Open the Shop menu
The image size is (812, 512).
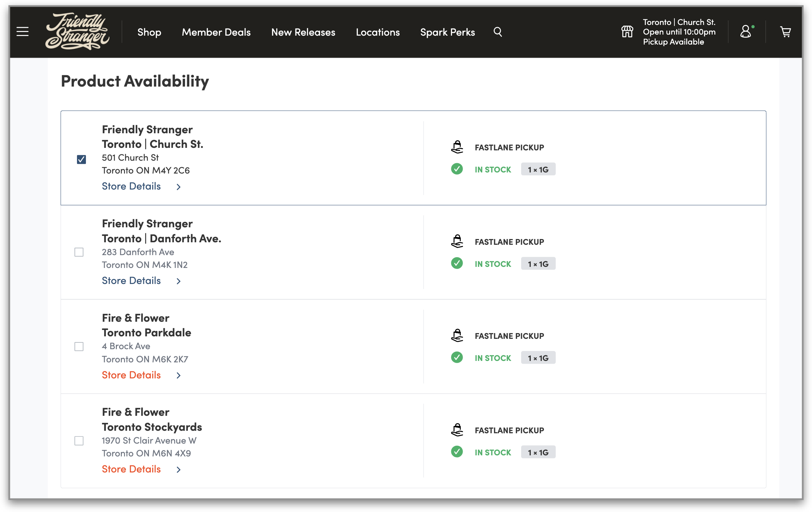(x=149, y=32)
